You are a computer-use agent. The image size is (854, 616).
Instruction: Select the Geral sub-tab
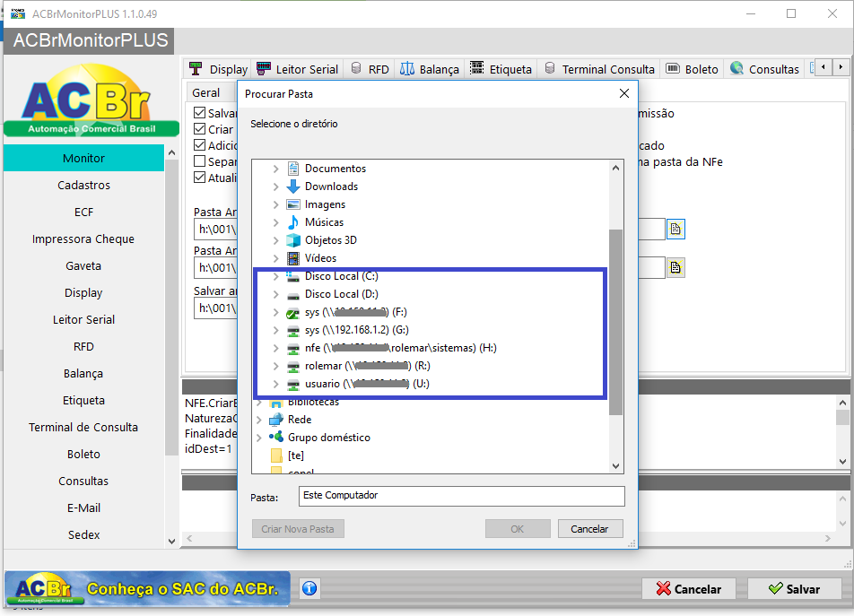pos(206,92)
